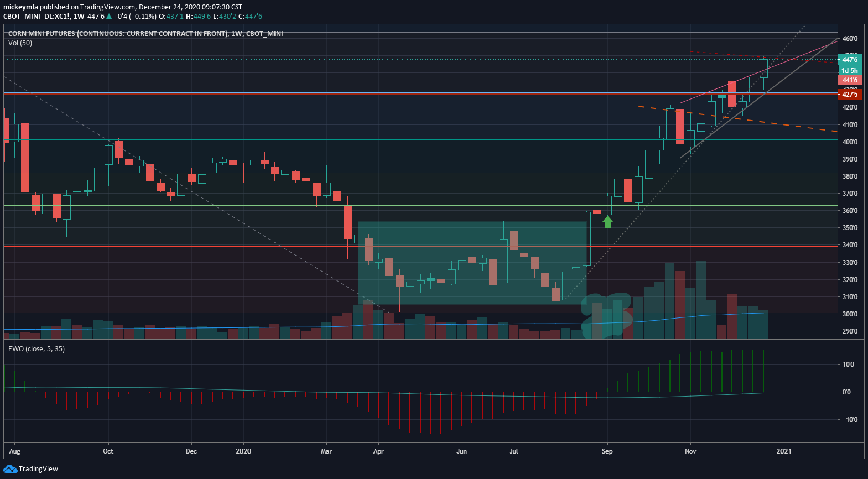Viewport: 868px width, 479px height.
Task: Click the 330'0 price axis label
Action: [850, 263]
